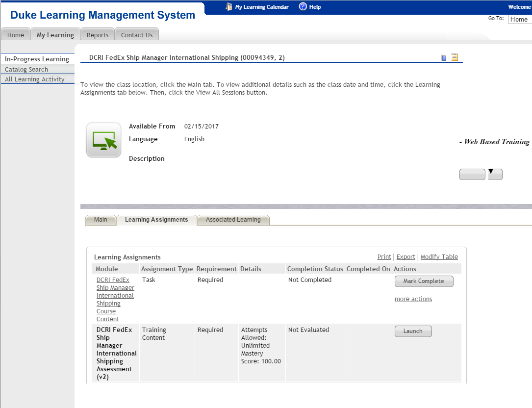Screen dimensions: 532x408
Task: Switch to the Main tab
Action: click(101, 220)
